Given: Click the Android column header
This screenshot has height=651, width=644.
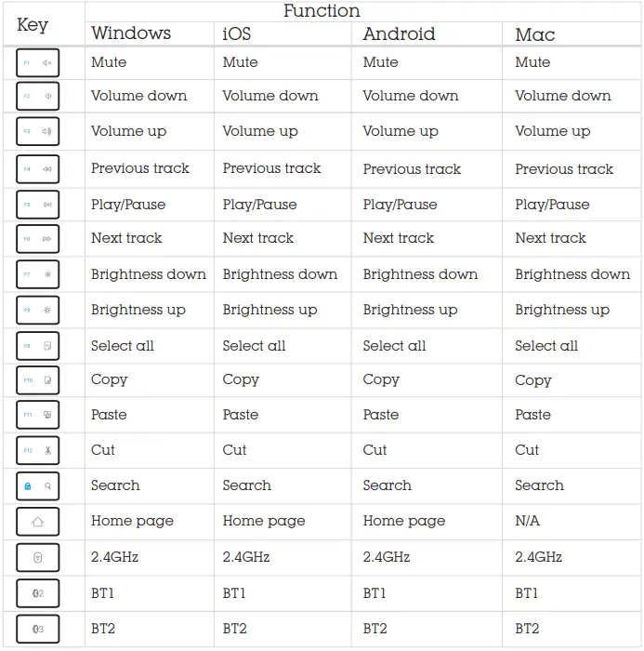Looking at the screenshot, I should click(399, 33).
